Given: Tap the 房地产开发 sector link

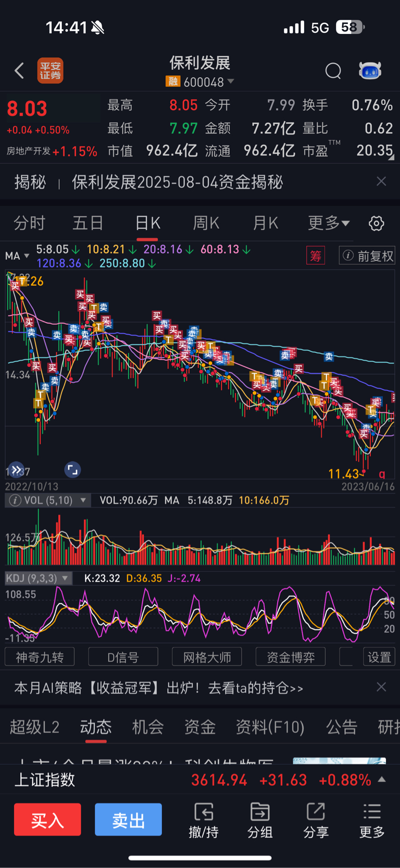Looking at the screenshot, I should 29,151.
